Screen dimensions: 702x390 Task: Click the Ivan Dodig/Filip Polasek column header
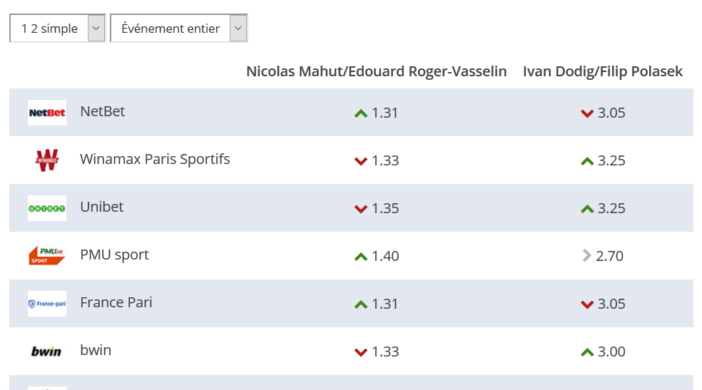pyautogui.click(x=603, y=71)
